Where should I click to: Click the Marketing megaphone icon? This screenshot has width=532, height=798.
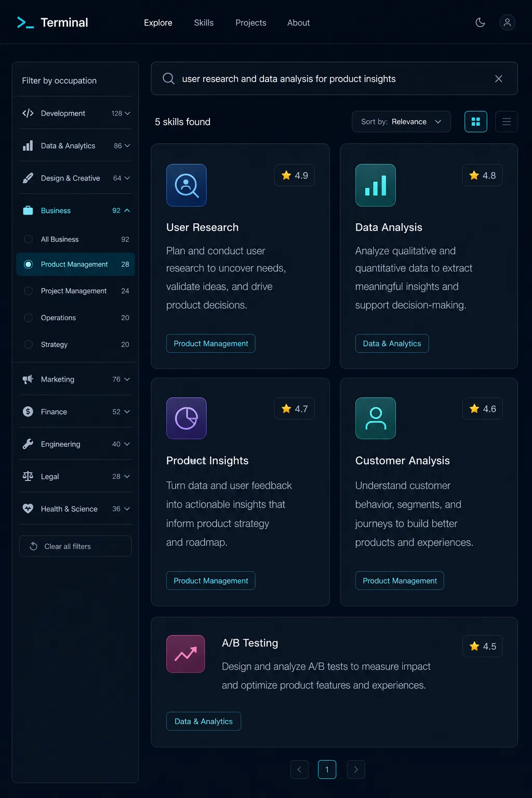[x=28, y=379]
